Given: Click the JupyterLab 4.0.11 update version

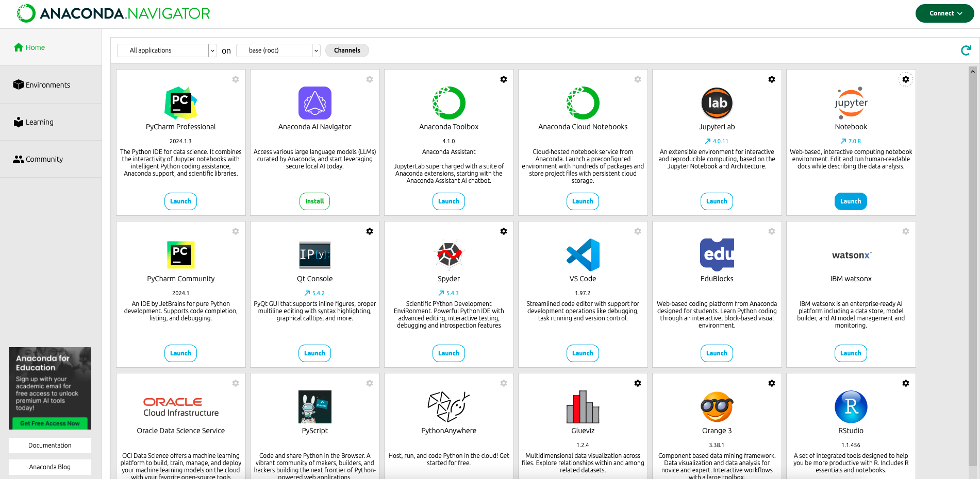Looking at the screenshot, I should pos(717,141).
